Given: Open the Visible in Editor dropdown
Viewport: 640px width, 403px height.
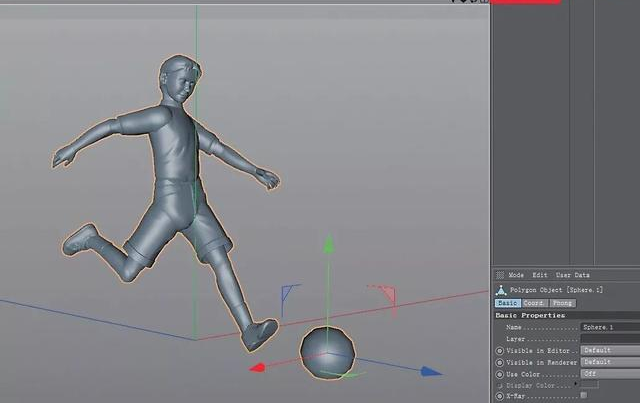Looking at the screenshot, I should tap(610, 350).
